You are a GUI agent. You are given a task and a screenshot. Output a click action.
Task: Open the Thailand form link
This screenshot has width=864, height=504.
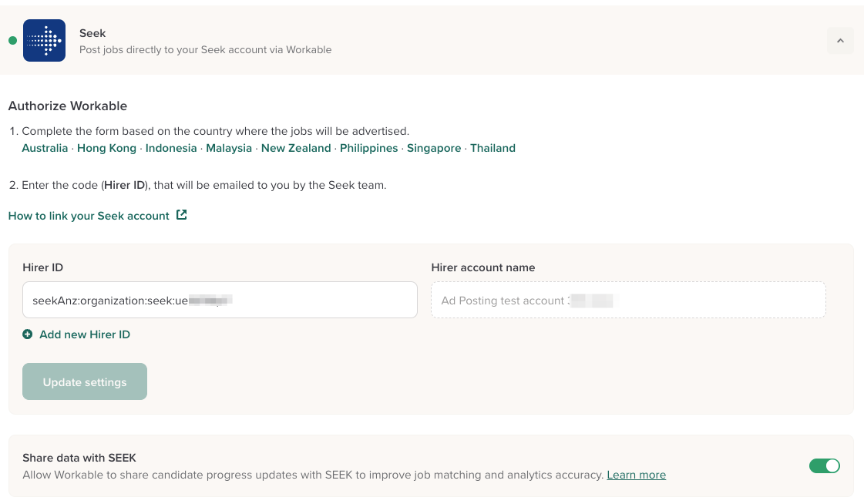493,148
